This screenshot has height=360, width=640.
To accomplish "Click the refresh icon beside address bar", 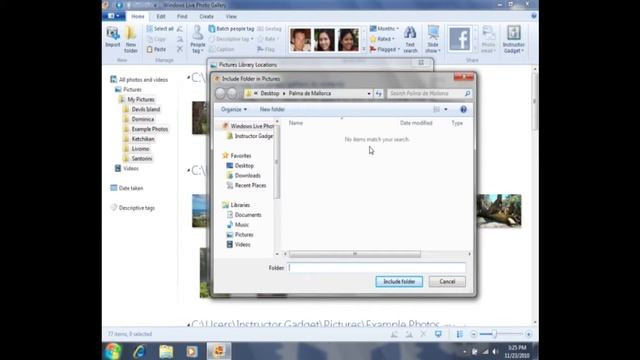I will (379, 93).
